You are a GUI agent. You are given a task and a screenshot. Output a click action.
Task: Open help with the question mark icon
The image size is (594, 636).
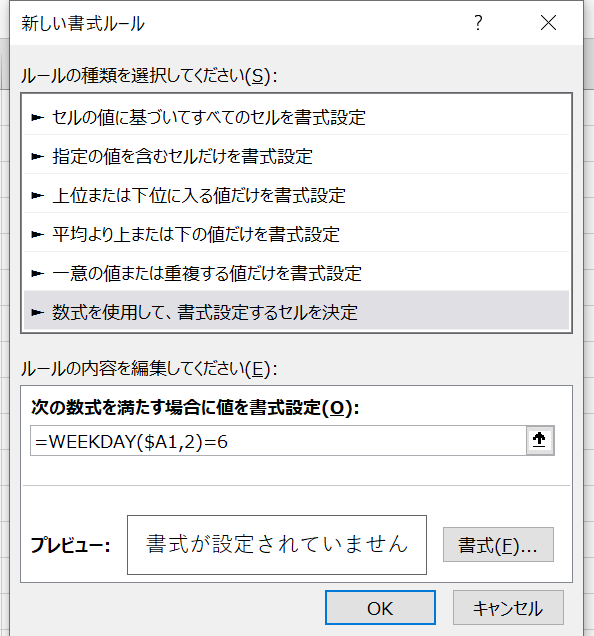click(479, 23)
